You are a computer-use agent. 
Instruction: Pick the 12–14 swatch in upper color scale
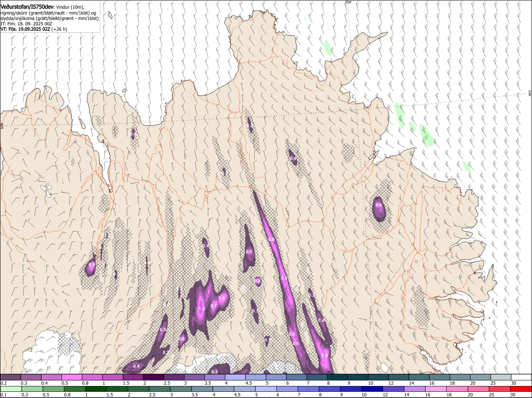pos(399,377)
